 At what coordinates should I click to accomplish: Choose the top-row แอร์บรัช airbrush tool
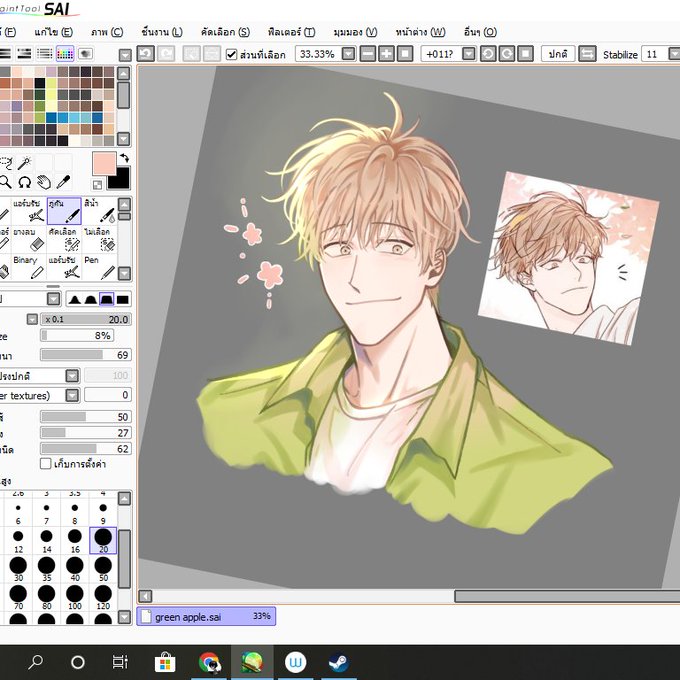(x=28, y=211)
